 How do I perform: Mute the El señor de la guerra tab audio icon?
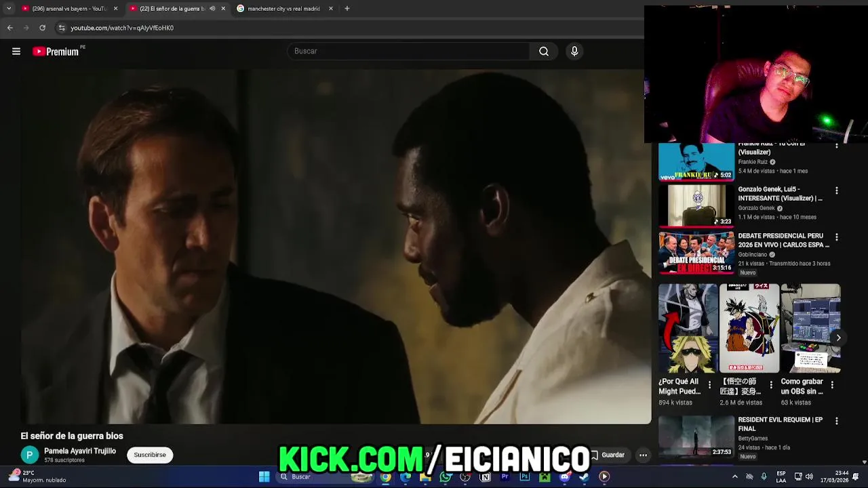(x=212, y=9)
